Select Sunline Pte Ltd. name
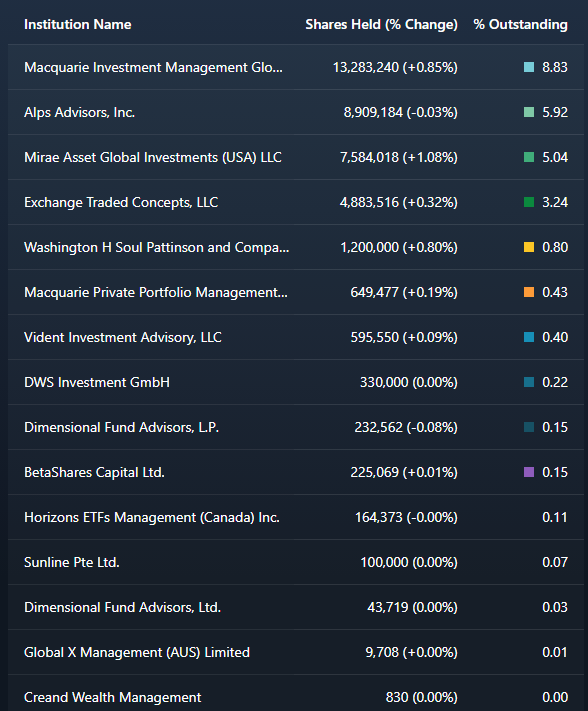Viewport: 588px width, 711px height. (72, 562)
